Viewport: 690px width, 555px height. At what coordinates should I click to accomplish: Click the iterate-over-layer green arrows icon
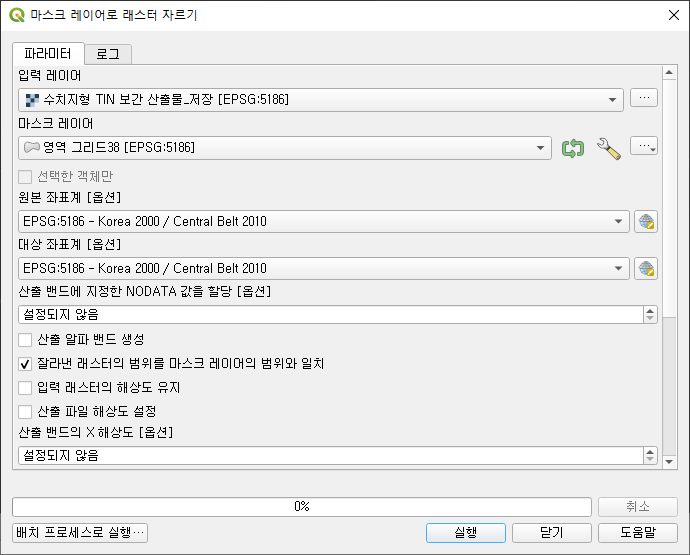coord(573,148)
